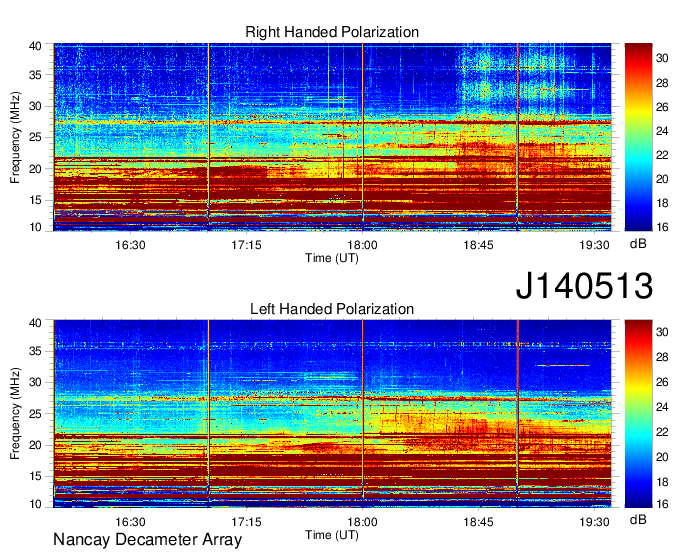Click the "Right Handed Polarization" plot title
This screenshot has width=680, height=552.
click(332, 32)
